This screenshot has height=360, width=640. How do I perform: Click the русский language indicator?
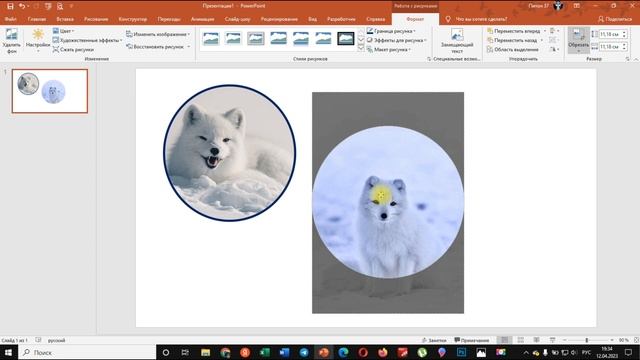click(56, 340)
